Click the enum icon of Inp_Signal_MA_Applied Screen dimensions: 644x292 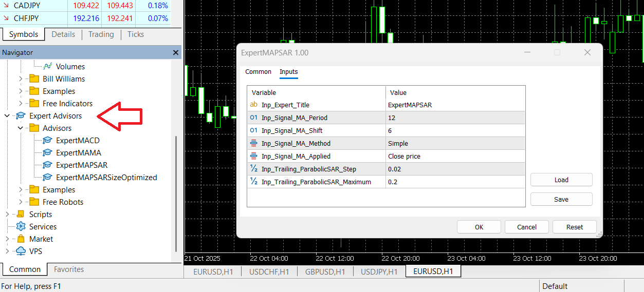tap(253, 156)
